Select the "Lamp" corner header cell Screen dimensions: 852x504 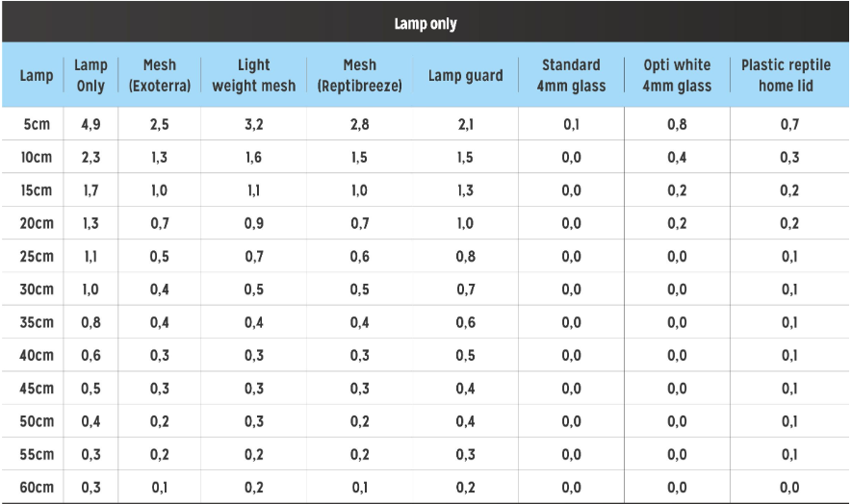click(x=37, y=76)
